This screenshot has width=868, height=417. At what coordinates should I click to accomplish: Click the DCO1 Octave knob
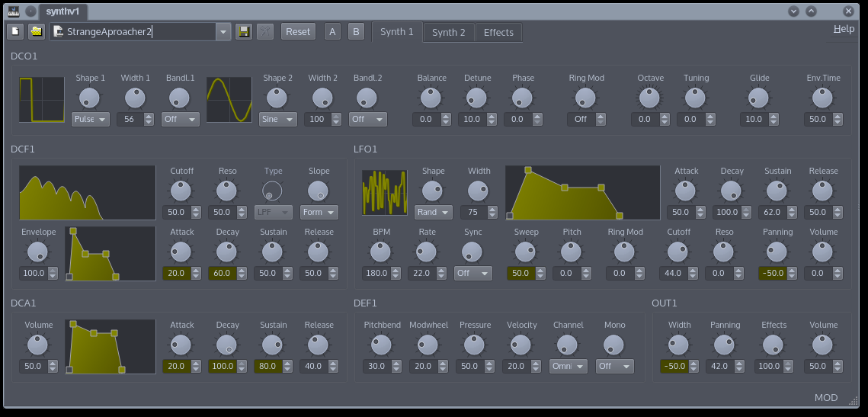pyautogui.click(x=650, y=98)
